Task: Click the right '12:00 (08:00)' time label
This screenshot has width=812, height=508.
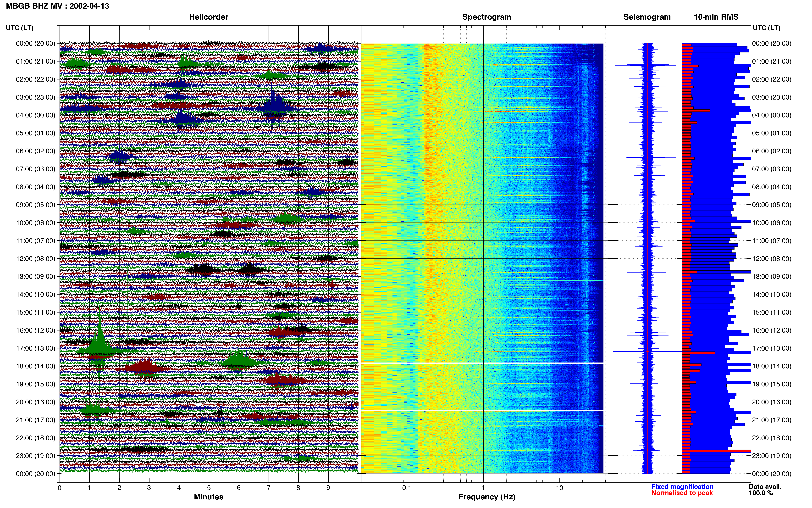Action: (772, 259)
